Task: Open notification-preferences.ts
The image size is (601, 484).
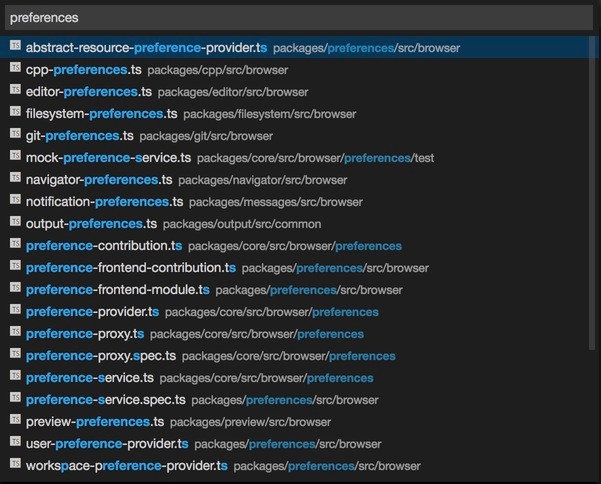Action: (x=104, y=202)
